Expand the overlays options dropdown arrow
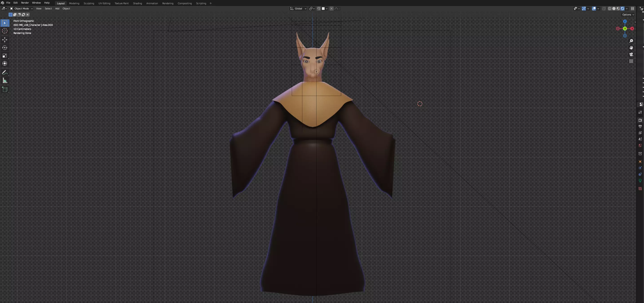This screenshot has height=303, width=644. (598, 9)
